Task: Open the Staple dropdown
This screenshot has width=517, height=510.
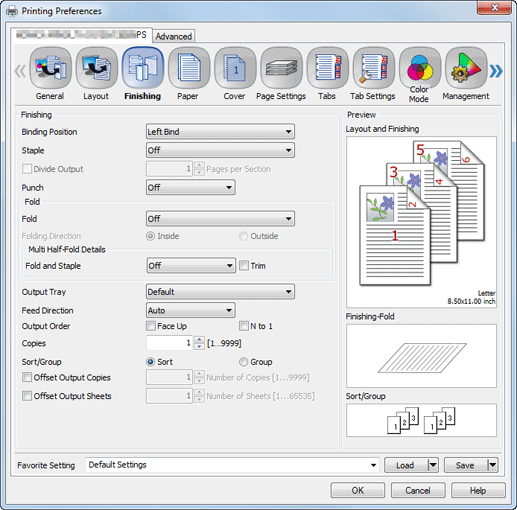Action: (220, 150)
